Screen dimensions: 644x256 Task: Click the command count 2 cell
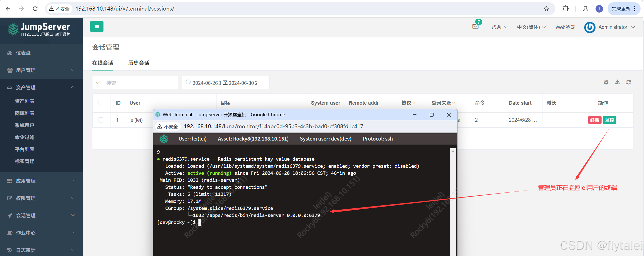click(476, 120)
